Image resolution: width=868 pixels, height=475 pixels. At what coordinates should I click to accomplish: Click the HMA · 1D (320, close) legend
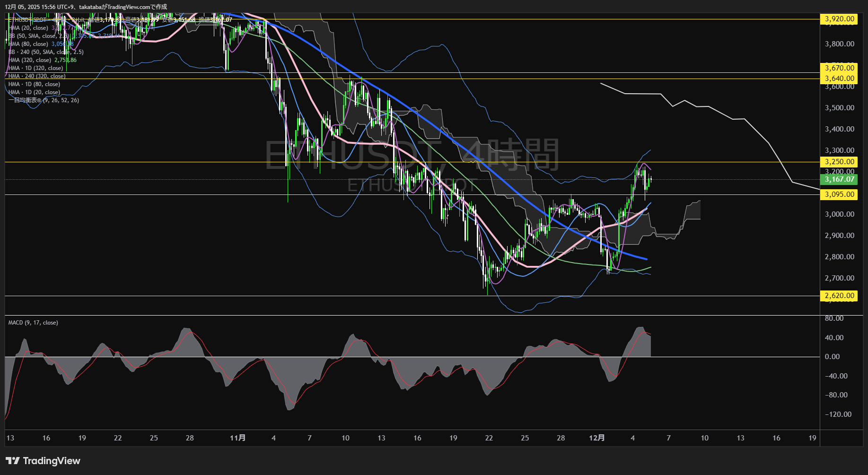(35, 68)
